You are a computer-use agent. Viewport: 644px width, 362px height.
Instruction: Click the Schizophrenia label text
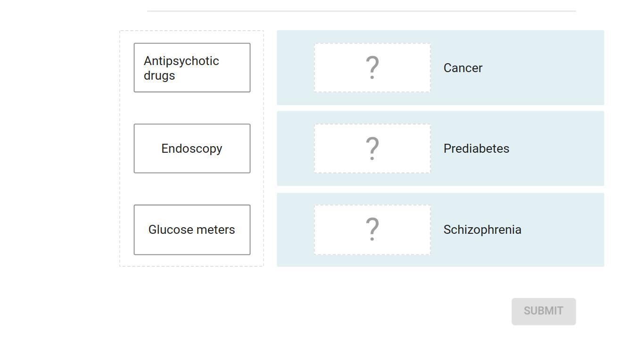482,230
